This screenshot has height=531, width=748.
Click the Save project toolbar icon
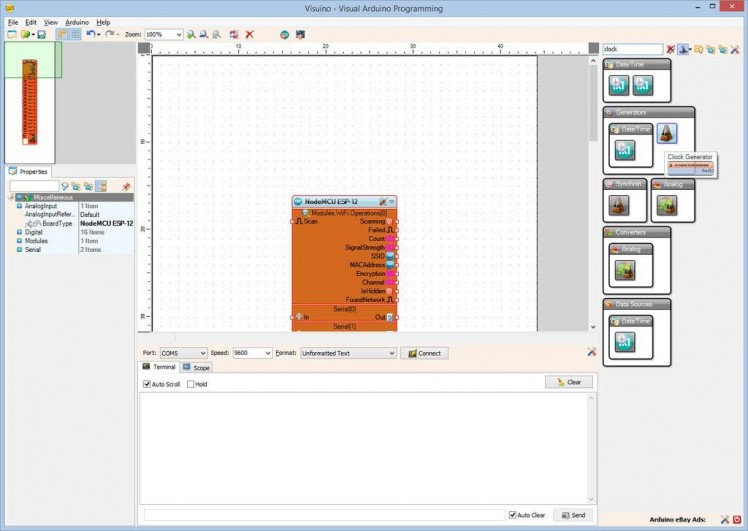point(41,34)
